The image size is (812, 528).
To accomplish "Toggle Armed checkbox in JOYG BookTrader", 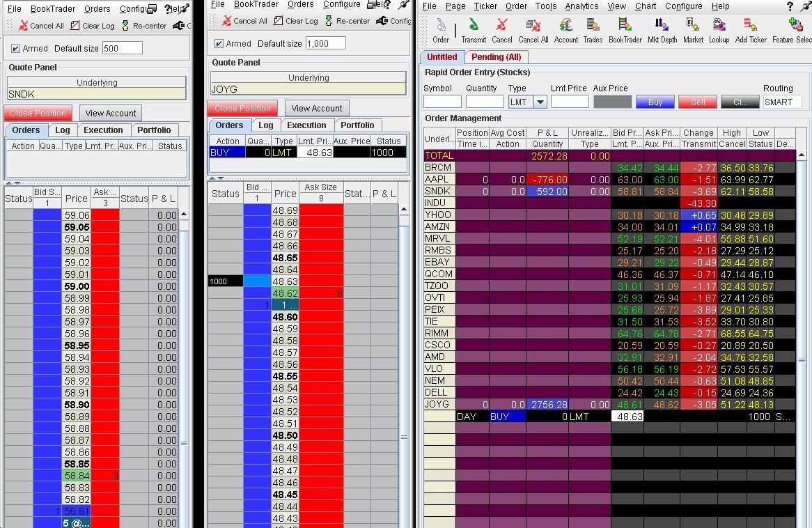I will (x=219, y=44).
